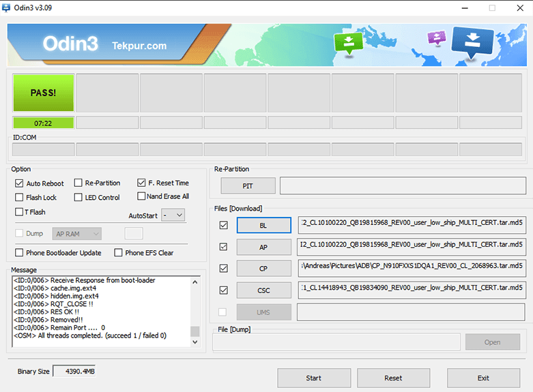This screenshot has height=392, width=533.
Task: Uncheck the CP file checkbox
Action: click(224, 269)
